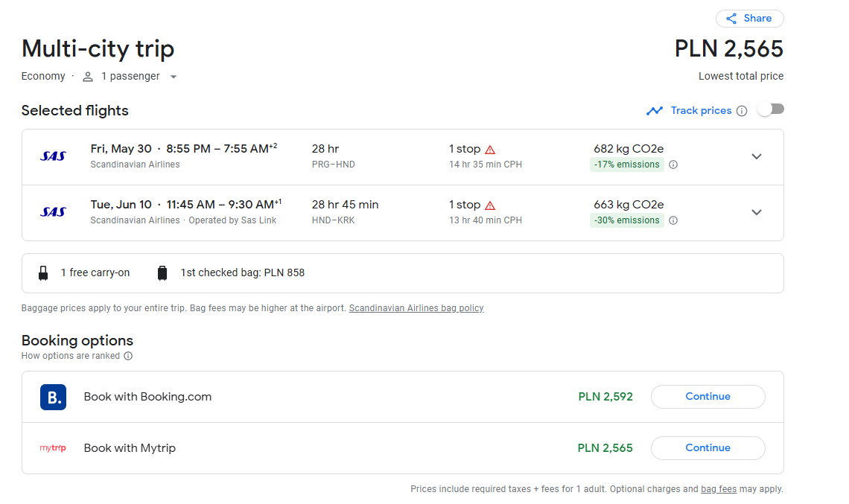The height and width of the screenshot is (504, 849).
Task: Click the '682 kg CO2e' value
Action: pos(629,149)
